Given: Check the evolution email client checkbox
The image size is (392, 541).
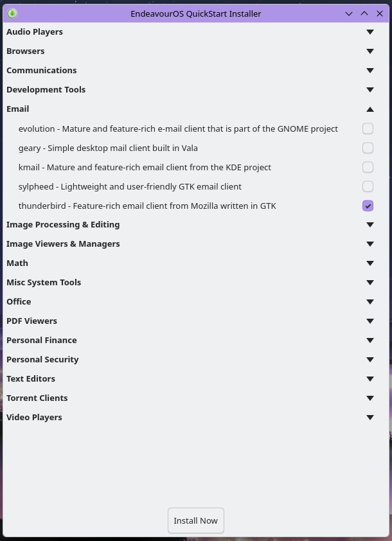Looking at the screenshot, I should pyautogui.click(x=368, y=129).
